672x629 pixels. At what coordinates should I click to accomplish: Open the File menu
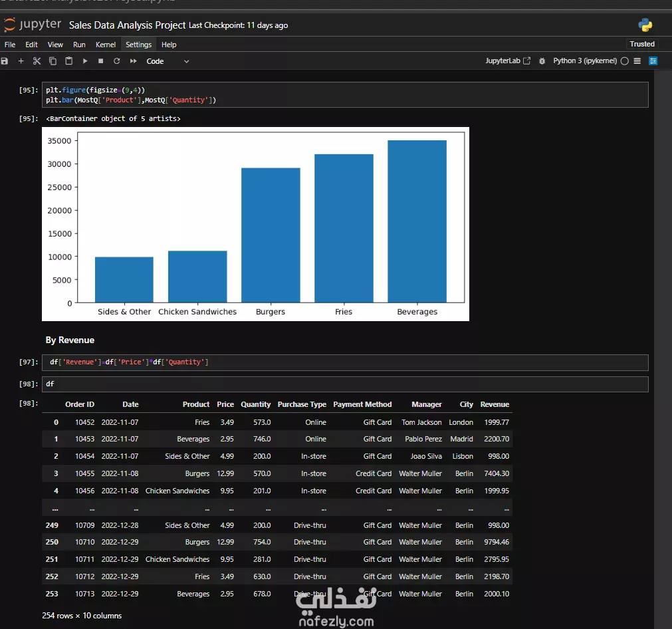click(x=10, y=45)
